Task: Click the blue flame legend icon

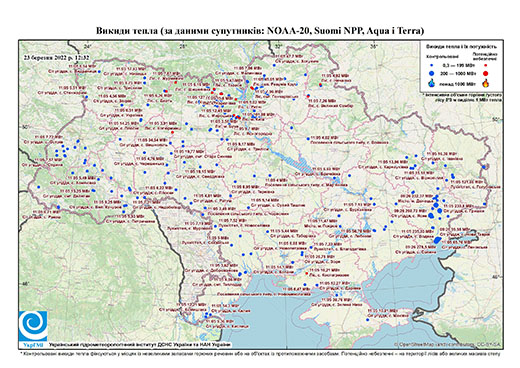Action: [431, 83]
